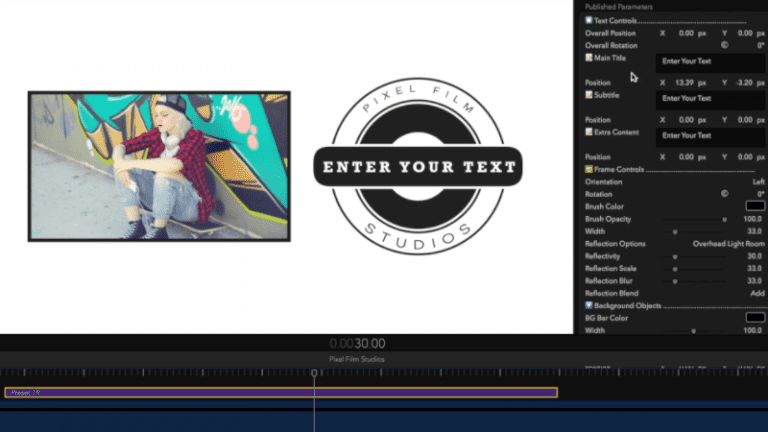Click the timeline playhead marker
The width and height of the screenshot is (768, 432).
[314, 373]
